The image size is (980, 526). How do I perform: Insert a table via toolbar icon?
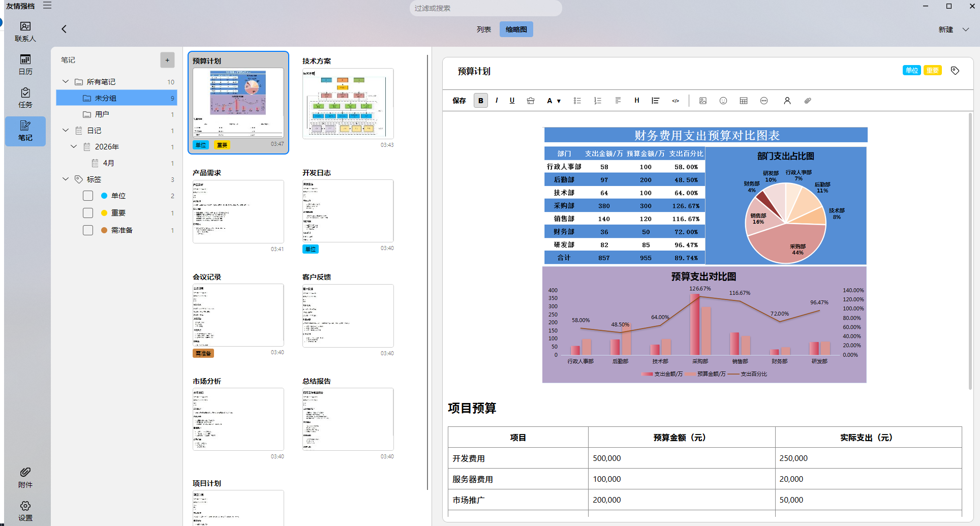coord(743,101)
